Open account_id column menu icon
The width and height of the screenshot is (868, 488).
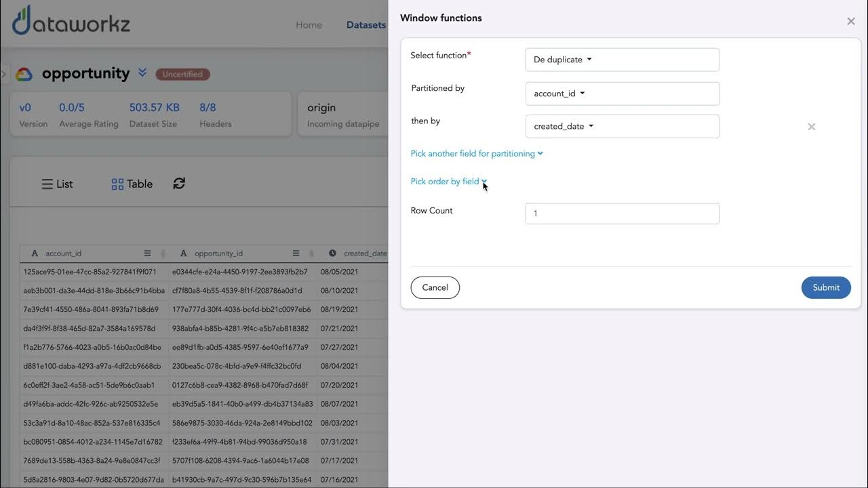[147, 253]
